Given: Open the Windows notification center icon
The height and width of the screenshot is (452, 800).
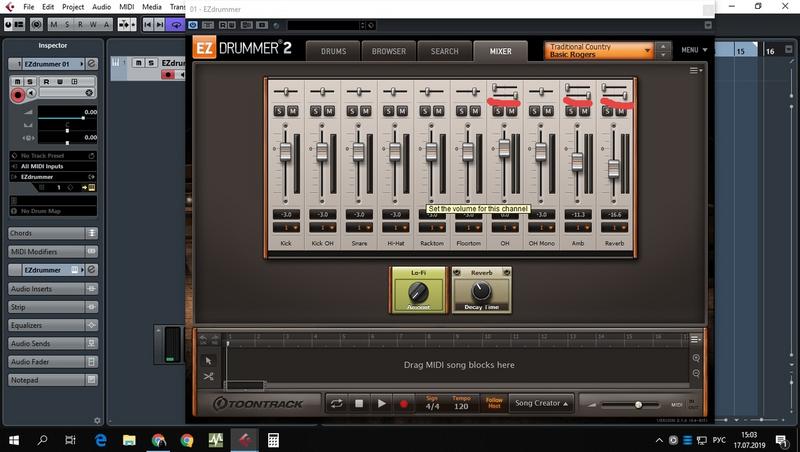Looking at the screenshot, I should (x=781, y=440).
